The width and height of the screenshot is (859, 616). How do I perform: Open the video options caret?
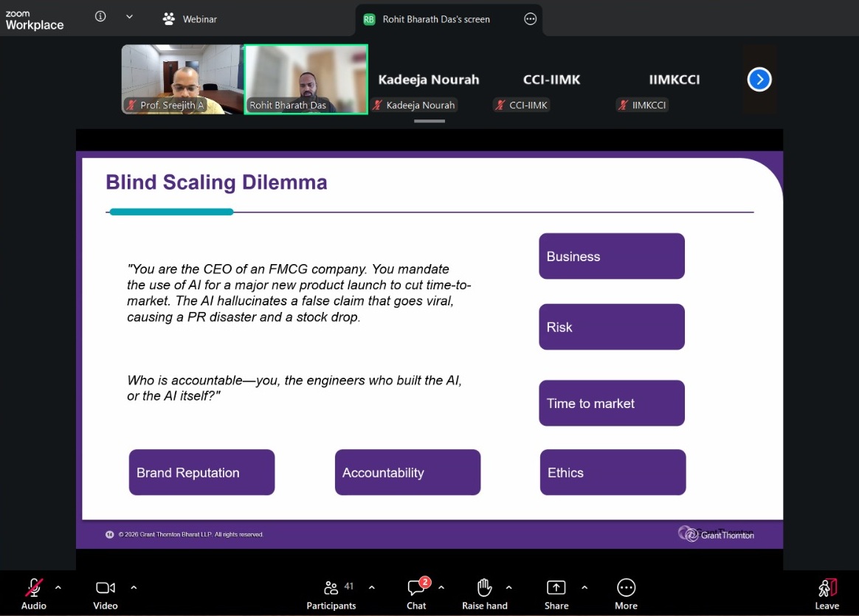pyautogui.click(x=134, y=587)
